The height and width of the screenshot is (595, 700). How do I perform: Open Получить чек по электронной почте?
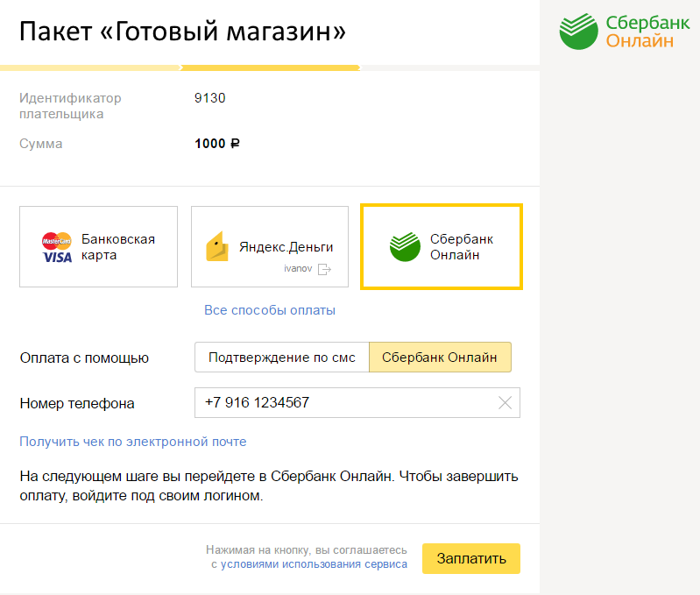[133, 442]
